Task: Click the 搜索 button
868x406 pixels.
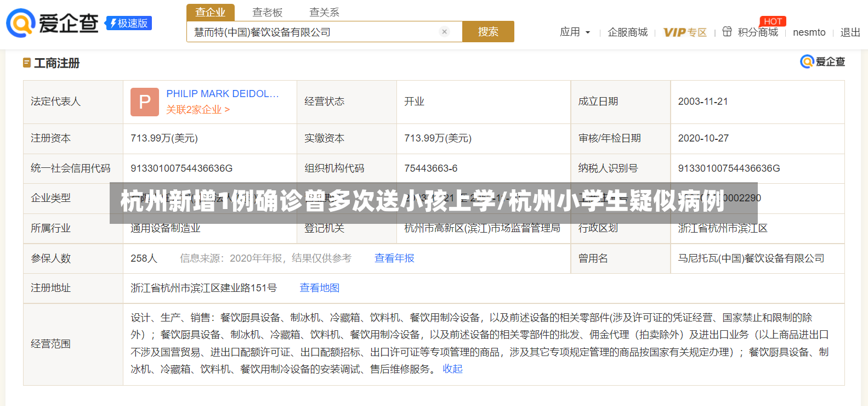Action: pos(488,32)
